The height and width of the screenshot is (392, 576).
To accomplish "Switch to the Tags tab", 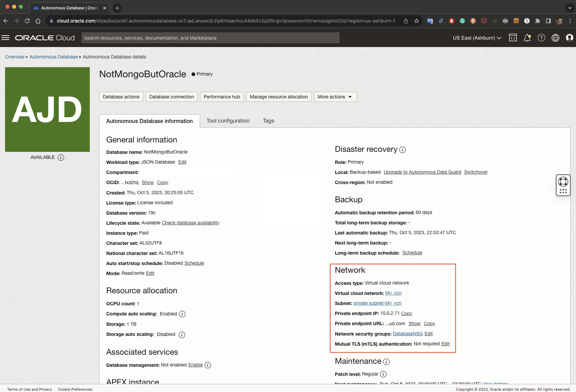I will tap(268, 121).
